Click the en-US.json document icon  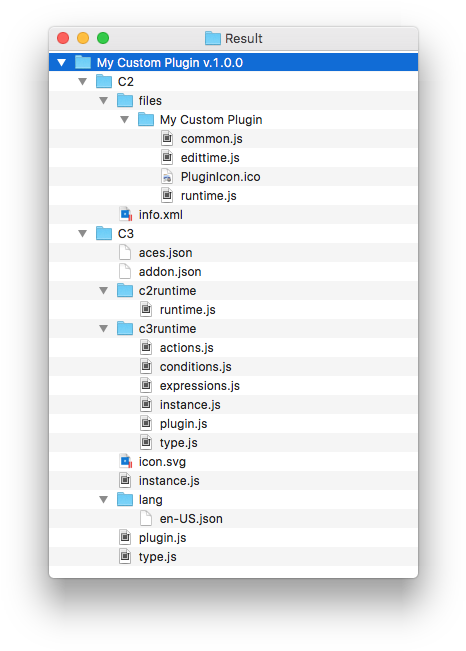point(146,519)
